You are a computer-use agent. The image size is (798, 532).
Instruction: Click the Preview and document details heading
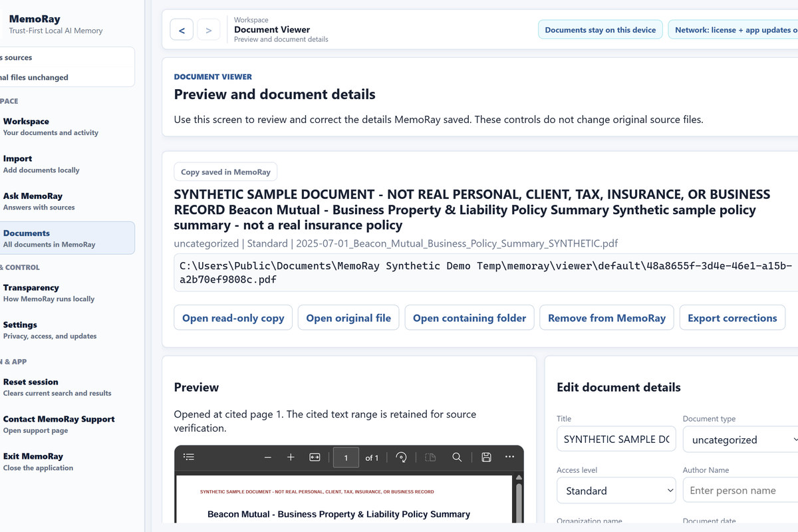coord(275,94)
